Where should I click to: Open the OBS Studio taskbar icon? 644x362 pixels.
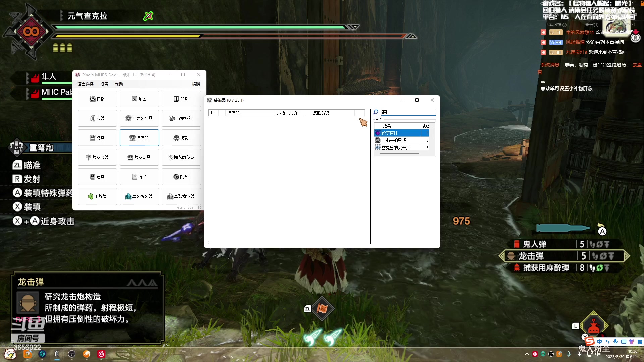[72, 354]
